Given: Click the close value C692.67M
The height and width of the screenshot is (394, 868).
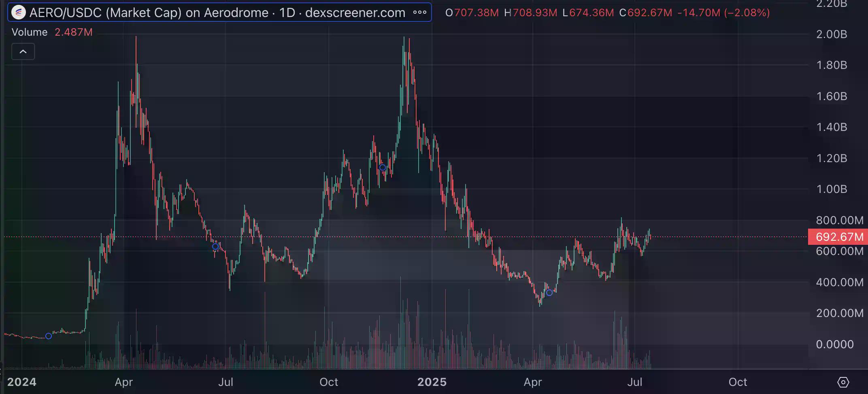Looking at the screenshot, I should point(646,13).
